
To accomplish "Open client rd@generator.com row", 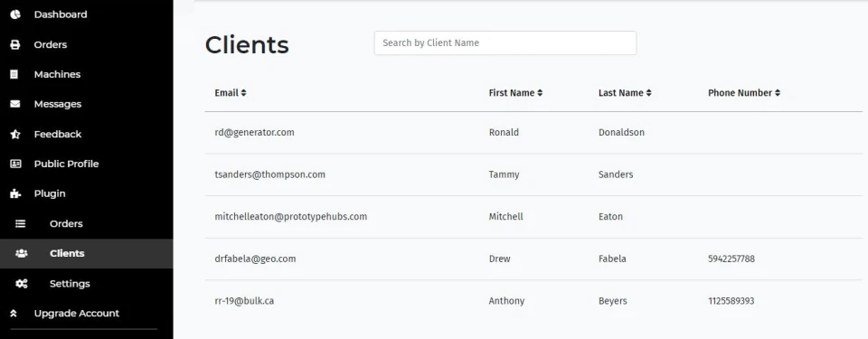I will click(x=533, y=132).
